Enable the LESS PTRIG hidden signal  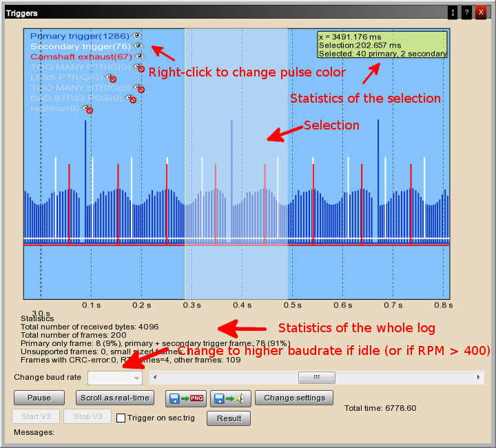pyautogui.click(x=111, y=78)
